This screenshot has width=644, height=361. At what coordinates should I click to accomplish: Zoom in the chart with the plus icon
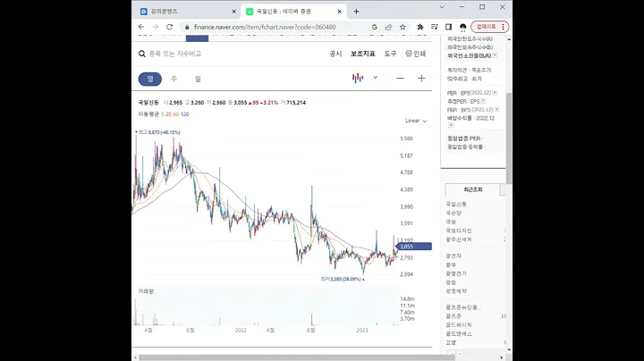coord(421,79)
